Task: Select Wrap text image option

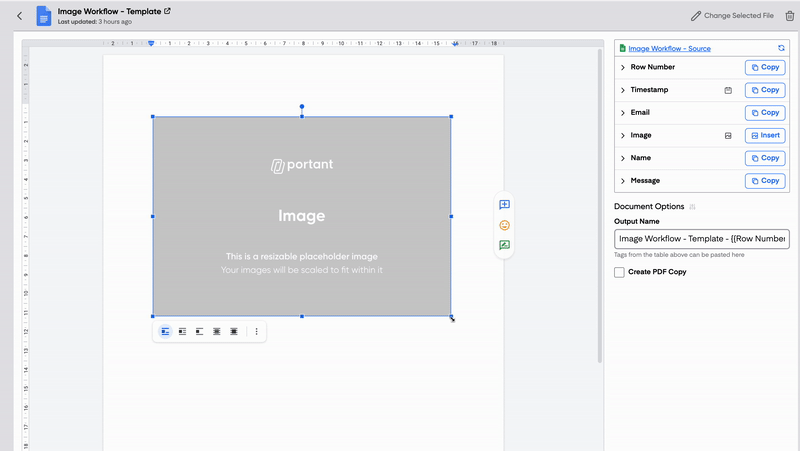Action: tap(182, 332)
